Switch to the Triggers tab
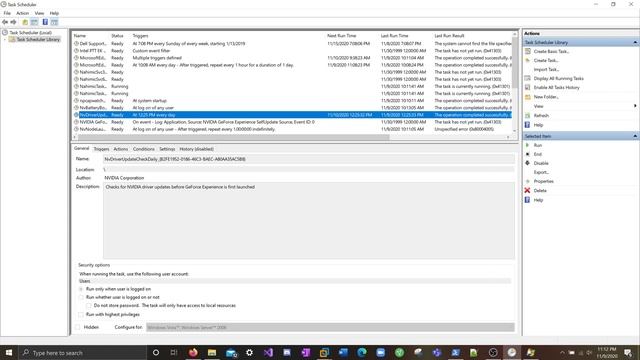Viewport: 640px width, 360px height. coord(101,149)
